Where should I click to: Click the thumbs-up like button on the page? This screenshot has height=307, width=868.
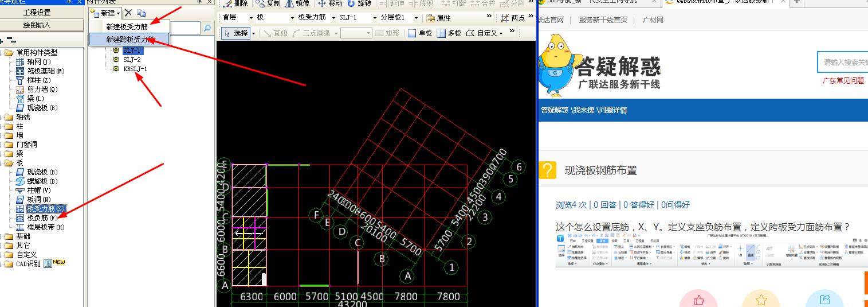pyautogui.click(x=698, y=298)
